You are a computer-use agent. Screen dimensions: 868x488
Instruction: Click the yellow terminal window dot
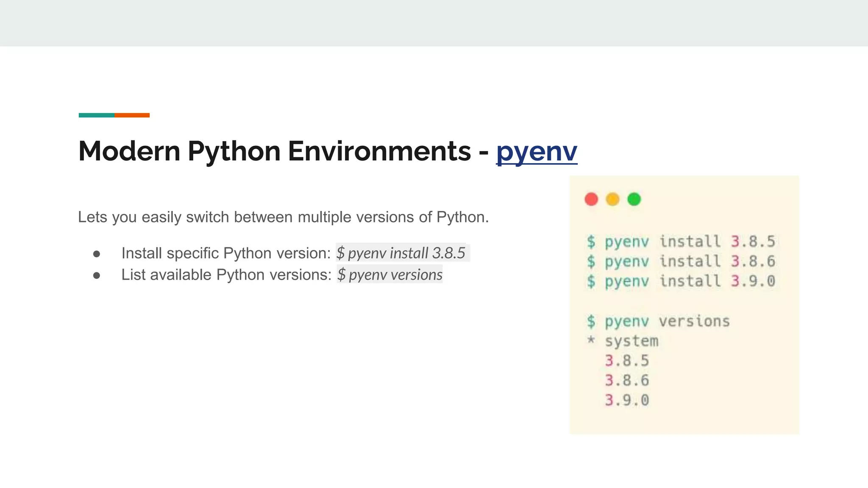click(x=612, y=199)
